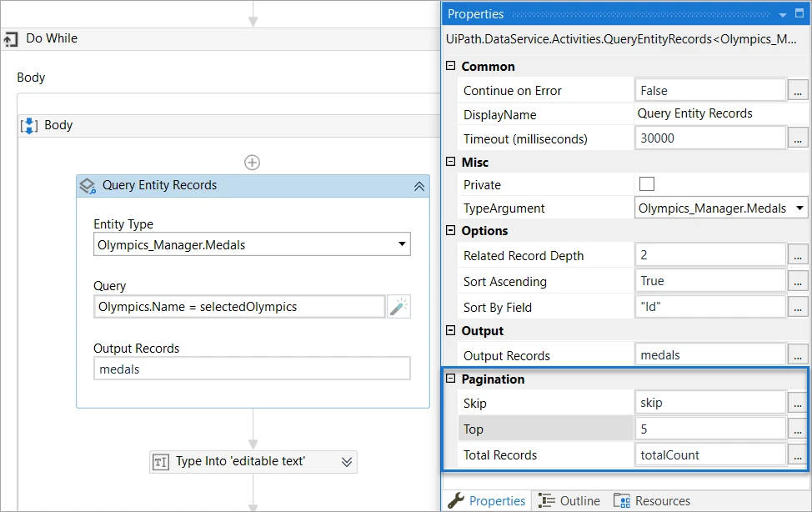Image resolution: width=812 pixels, height=512 pixels.
Task: Switch to the Outline tab
Action: (569, 500)
